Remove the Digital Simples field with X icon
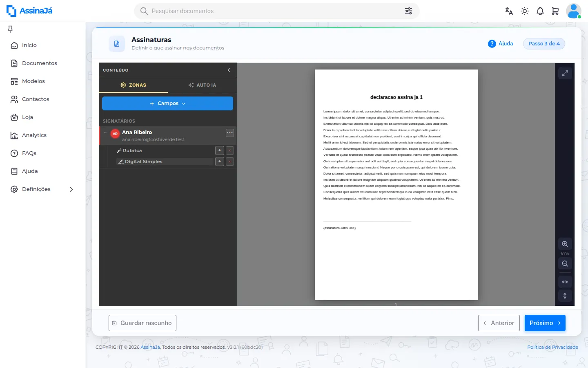 coord(230,162)
